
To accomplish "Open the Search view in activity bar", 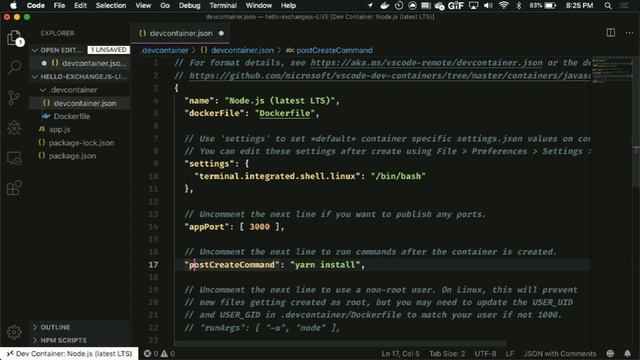I will pyautogui.click(x=14, y=67).
